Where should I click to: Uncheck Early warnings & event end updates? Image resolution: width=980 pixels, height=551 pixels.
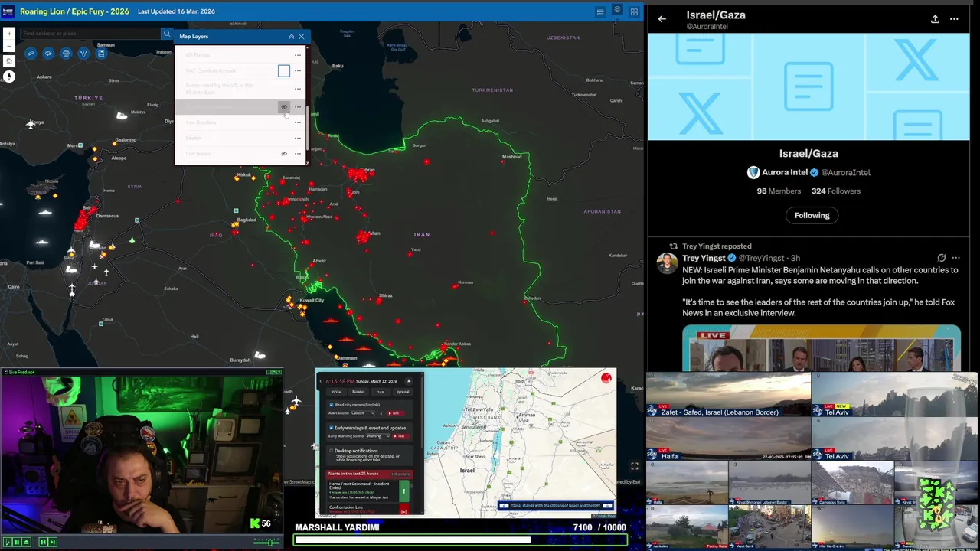click(x=332, y=428)
